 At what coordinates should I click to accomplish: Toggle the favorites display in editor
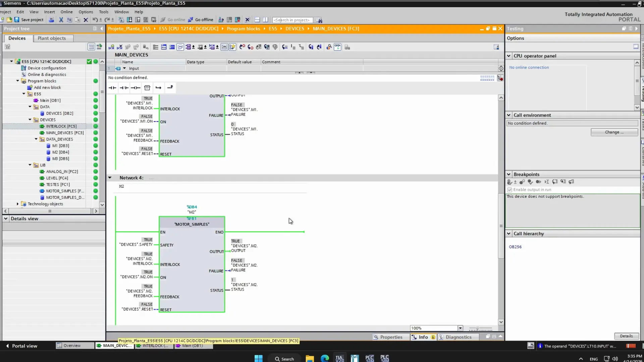click(x=232, y=47)
